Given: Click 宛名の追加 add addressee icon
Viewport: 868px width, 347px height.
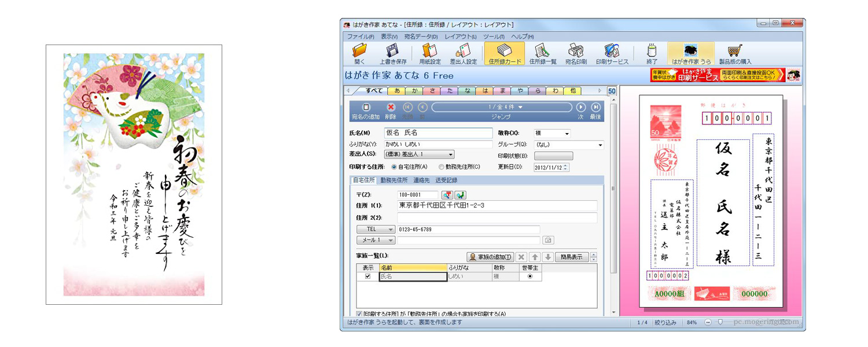Looking at the screenshot, I should (366, 107).
